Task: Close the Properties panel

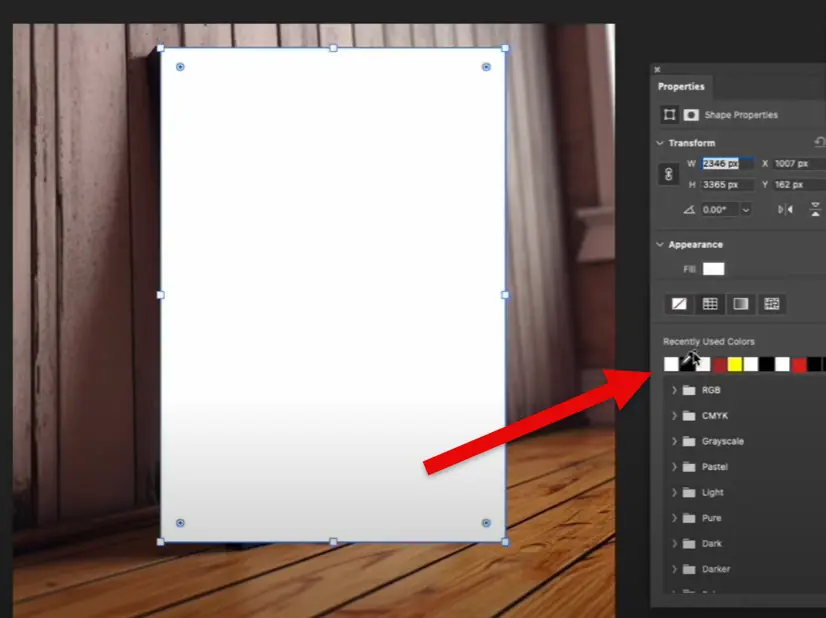Action: click(x=657, y=70)
